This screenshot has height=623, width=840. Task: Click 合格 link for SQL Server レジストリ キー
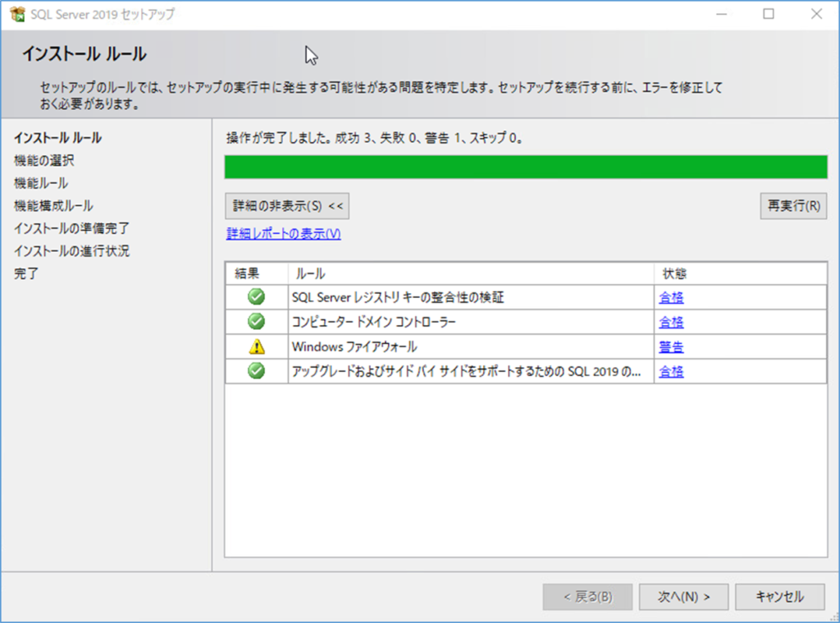coord(671,298)
